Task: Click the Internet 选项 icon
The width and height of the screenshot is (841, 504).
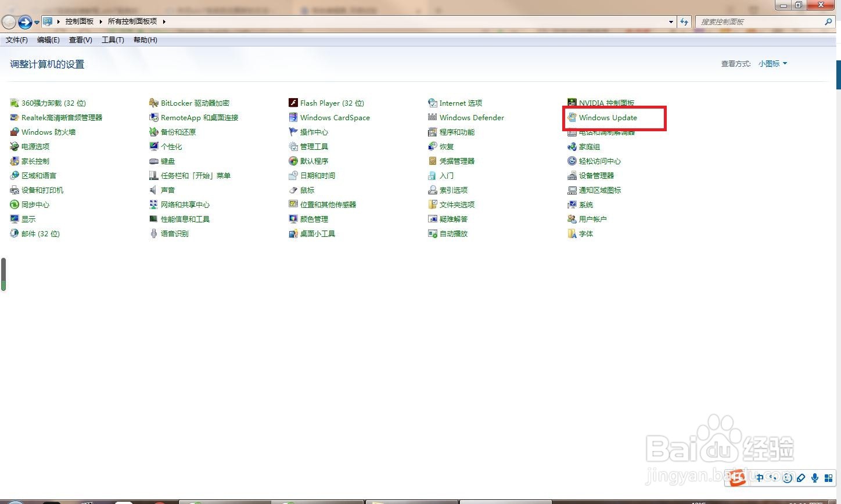Action: click(433, 103)
